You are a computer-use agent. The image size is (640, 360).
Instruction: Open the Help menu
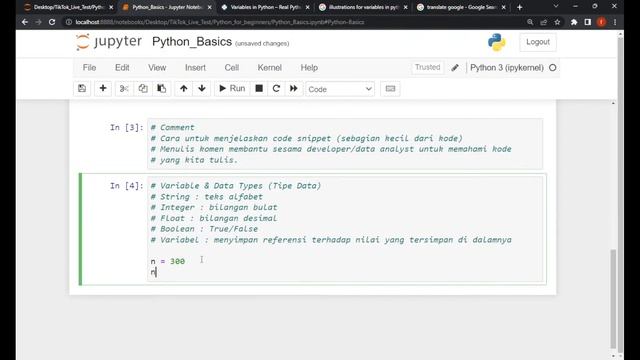click(x=309, y=68)
